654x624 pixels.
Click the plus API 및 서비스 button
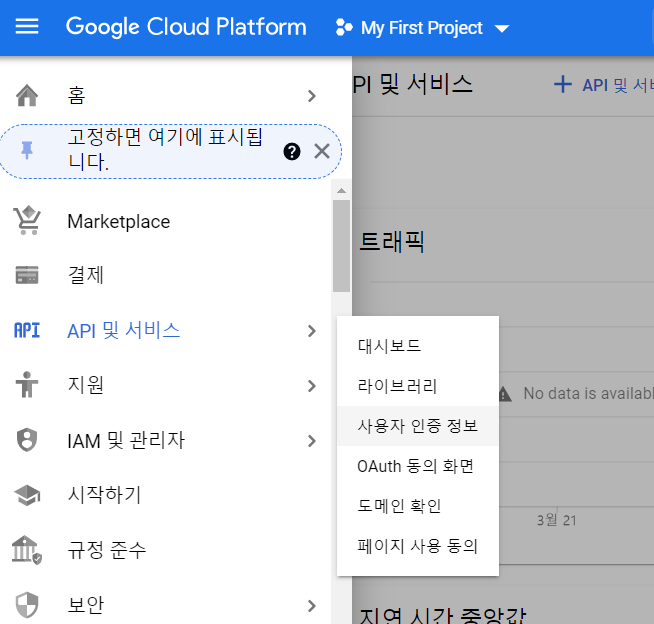click(604, 85)
